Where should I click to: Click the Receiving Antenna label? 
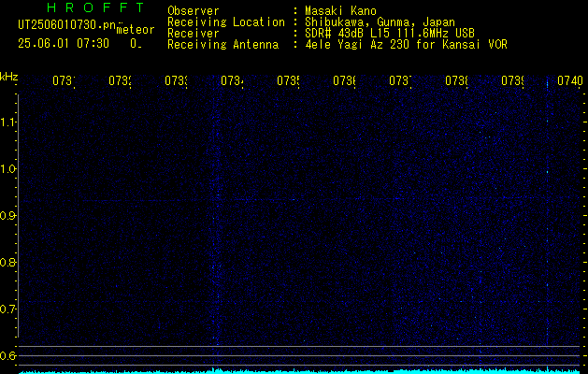pos(222,45)
